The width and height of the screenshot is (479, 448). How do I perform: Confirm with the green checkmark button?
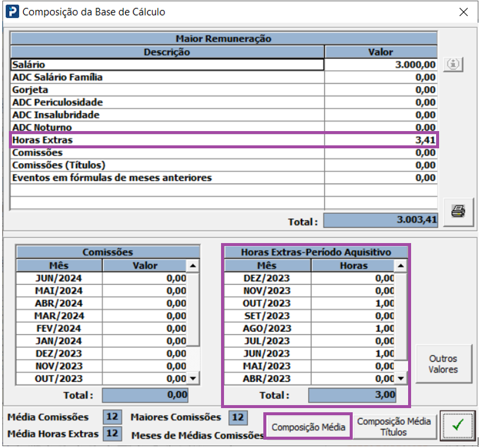click(x=458, y=425)
